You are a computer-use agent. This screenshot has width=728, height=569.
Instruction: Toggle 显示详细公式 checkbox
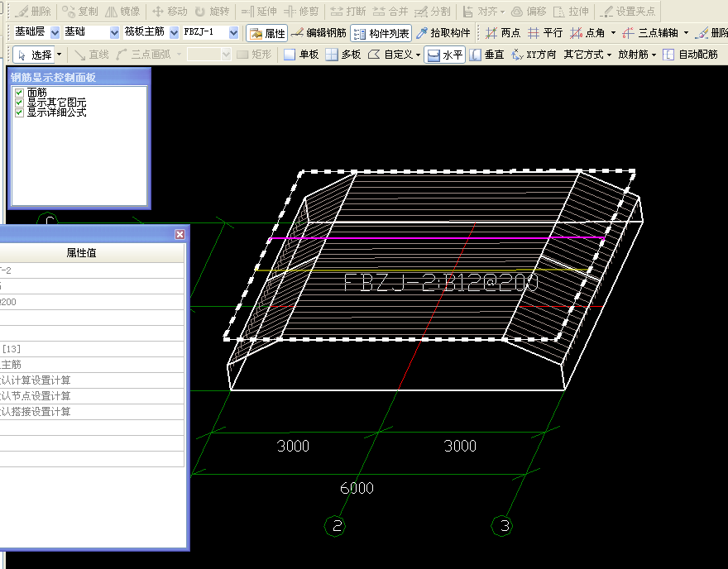tap(19, 112)
